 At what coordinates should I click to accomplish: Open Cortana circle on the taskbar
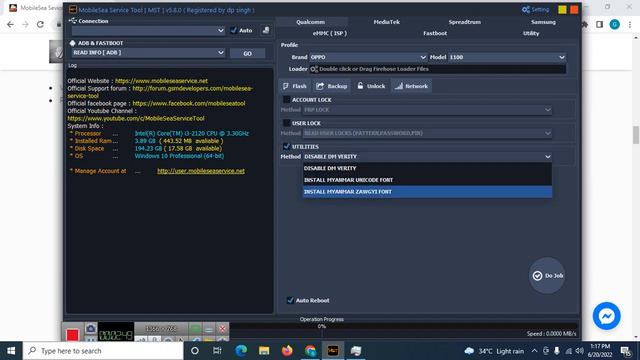pos(195,351)
